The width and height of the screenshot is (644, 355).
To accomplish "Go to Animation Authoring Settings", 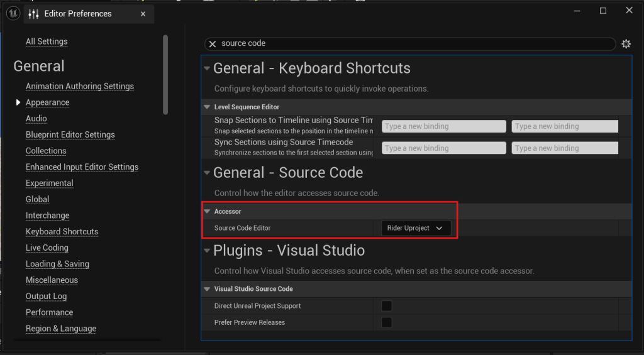I will point(80,86).
